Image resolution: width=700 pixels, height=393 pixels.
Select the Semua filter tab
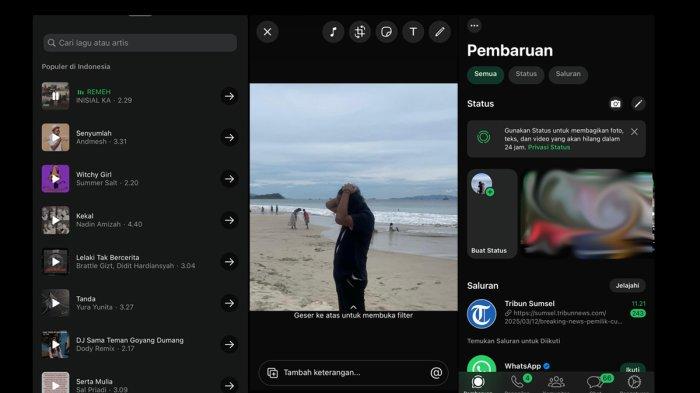pos(485,74)
